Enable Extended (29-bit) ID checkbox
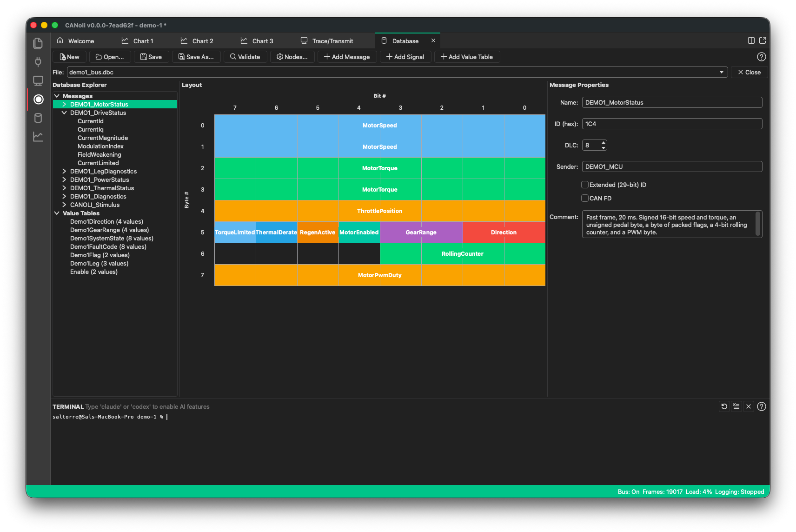The height and width of the screenshot is (532, 796). tap(585, 185)
